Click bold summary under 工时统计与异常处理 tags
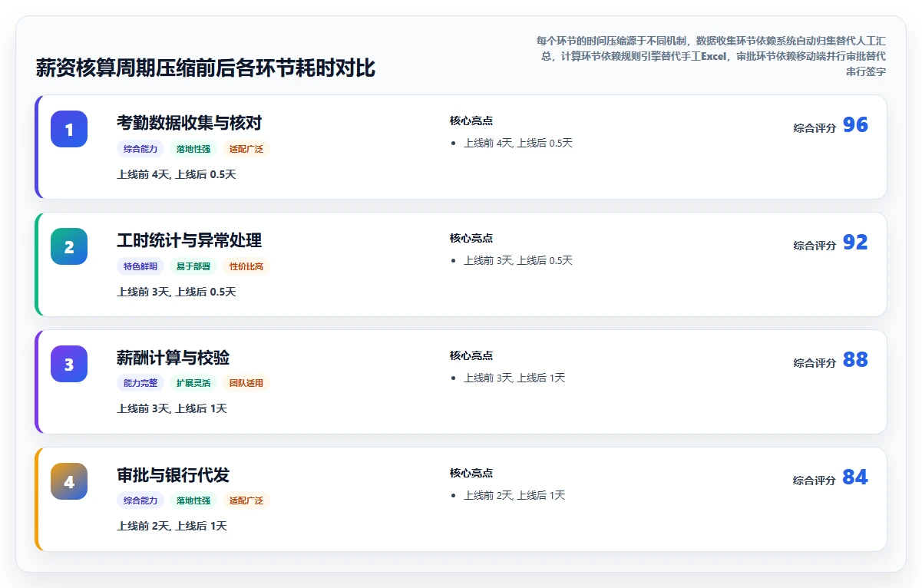The height and width of the screenshot is (588, 922). pos(177,292)
